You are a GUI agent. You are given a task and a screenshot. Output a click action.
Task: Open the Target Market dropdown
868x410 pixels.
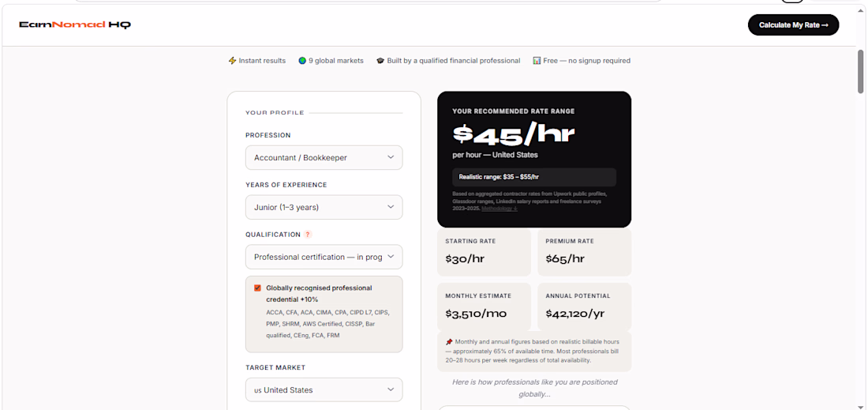(x=324, y=390)
